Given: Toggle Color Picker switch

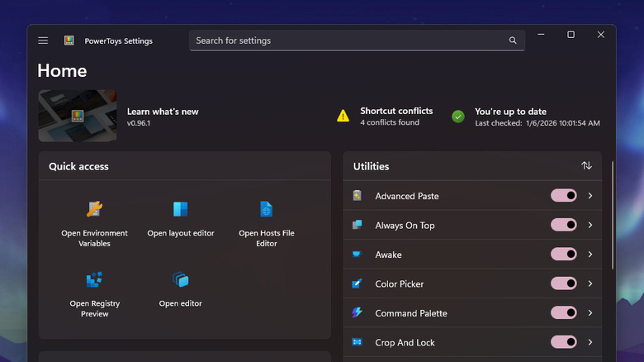Looking at the screenshot, I should point(563,283).
